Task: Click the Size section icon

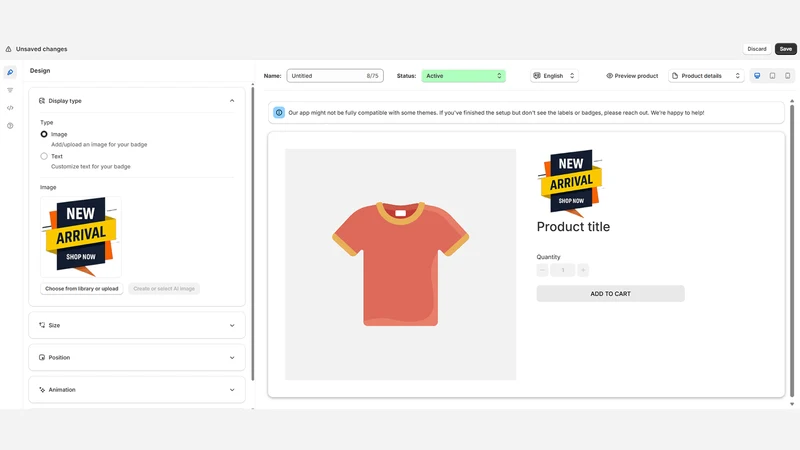Action: pyautogui.click(x=42, y=325)
